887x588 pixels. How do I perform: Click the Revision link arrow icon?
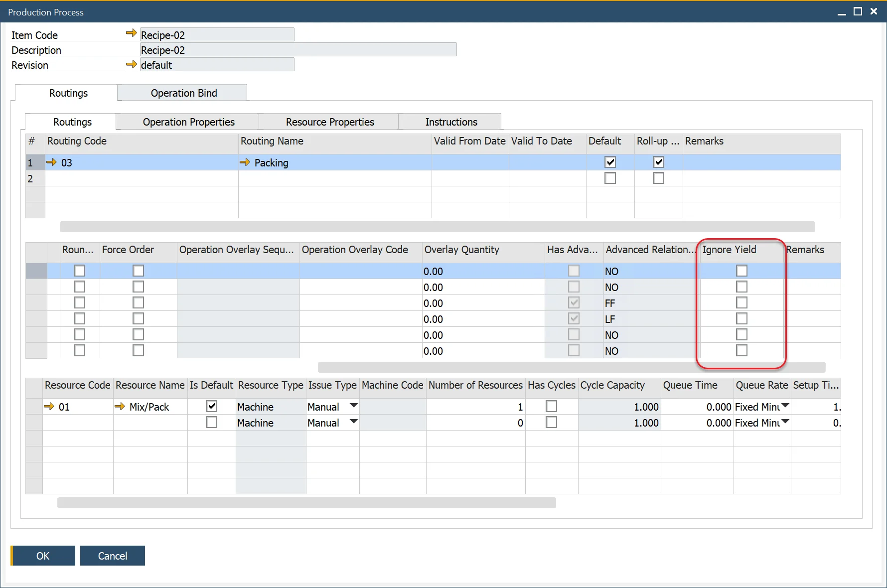pos(131,64)
